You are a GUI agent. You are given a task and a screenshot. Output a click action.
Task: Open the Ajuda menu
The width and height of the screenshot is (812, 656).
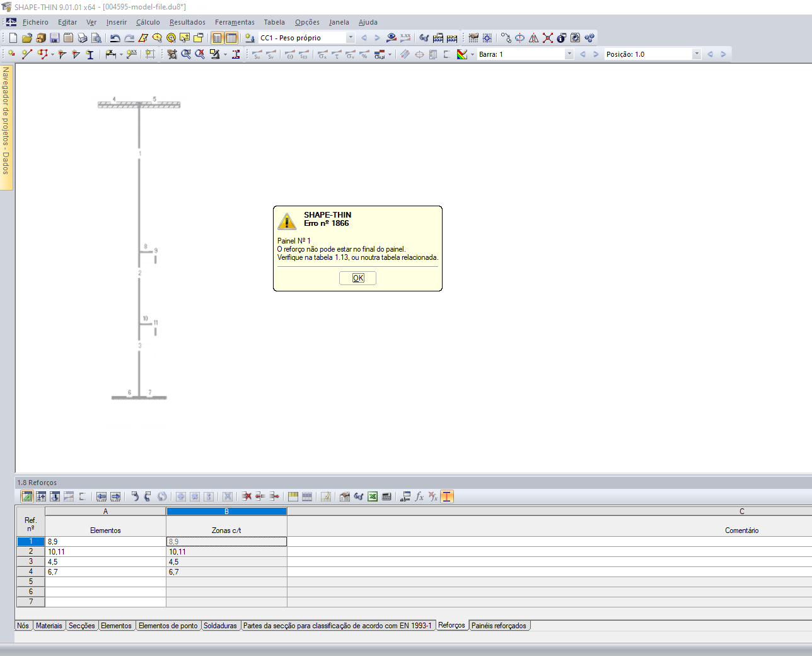pyautogui.click(x=368, y=22)
